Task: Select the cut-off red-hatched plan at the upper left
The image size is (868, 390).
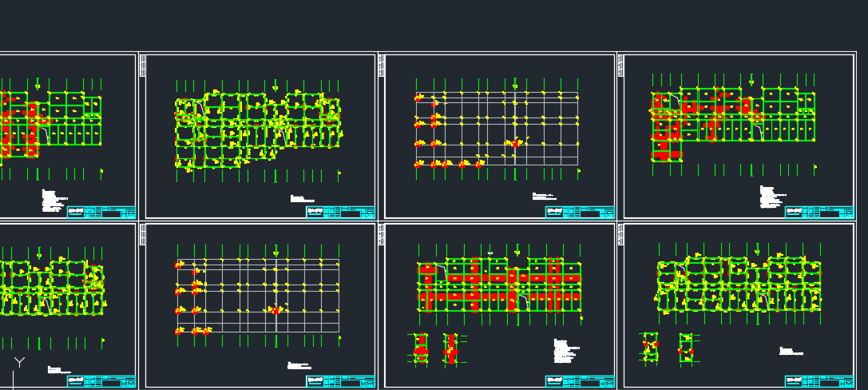Action: click(51, 125)
